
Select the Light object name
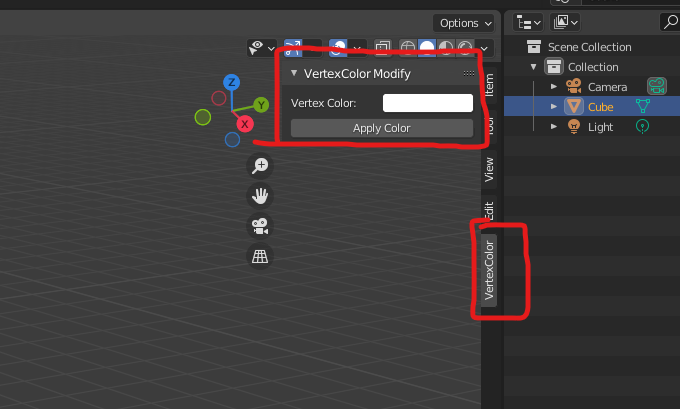coord(600,127)
